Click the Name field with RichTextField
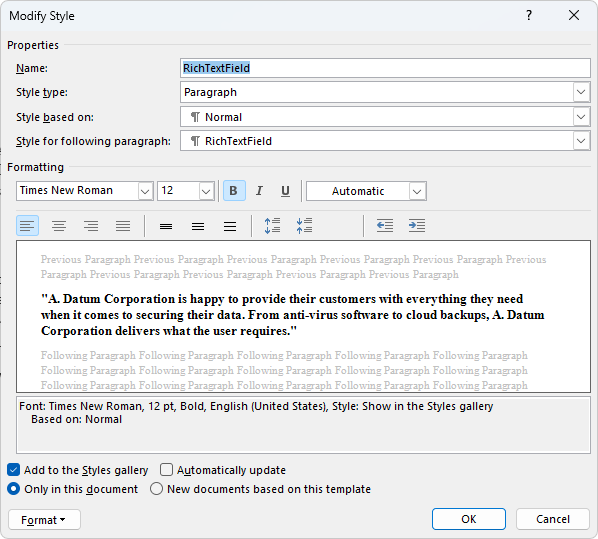 click(x=385, y=68)
